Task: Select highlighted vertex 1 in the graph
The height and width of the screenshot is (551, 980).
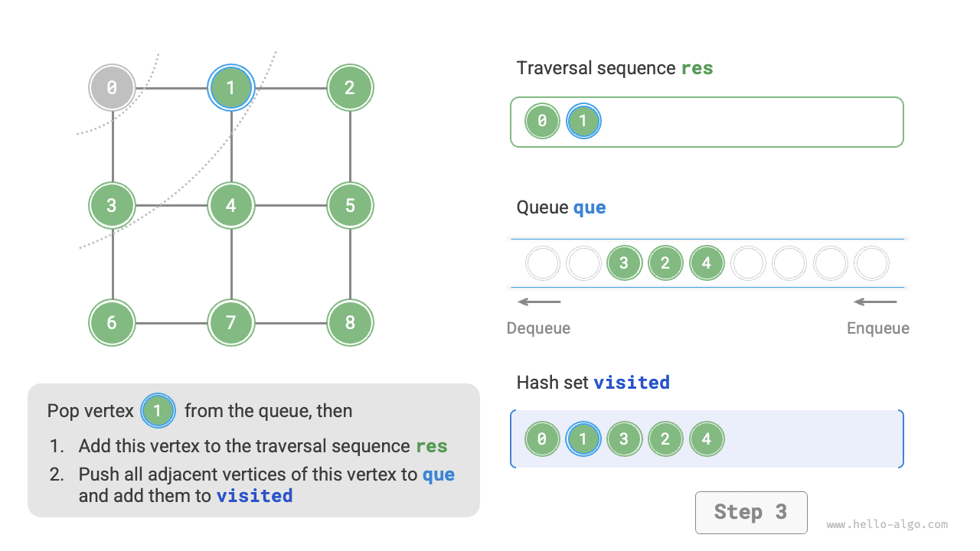Action: tap(231, 88)
